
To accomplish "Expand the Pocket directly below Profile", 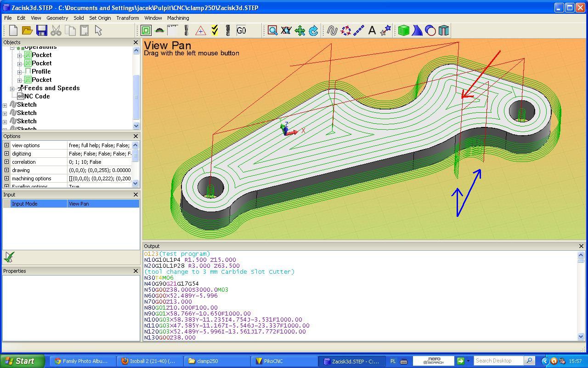I will [20, 80].
